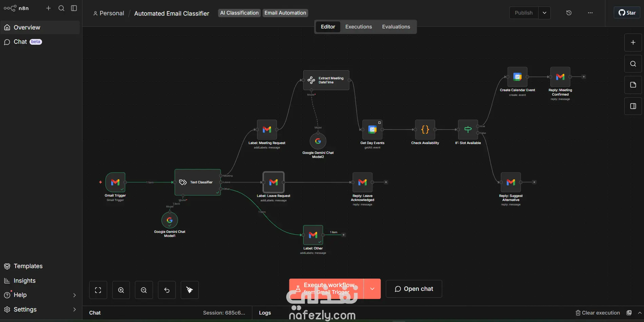The width and height of the screenshot is (644, 322).
Task: Clear execution data
Action: pos(598,313)
